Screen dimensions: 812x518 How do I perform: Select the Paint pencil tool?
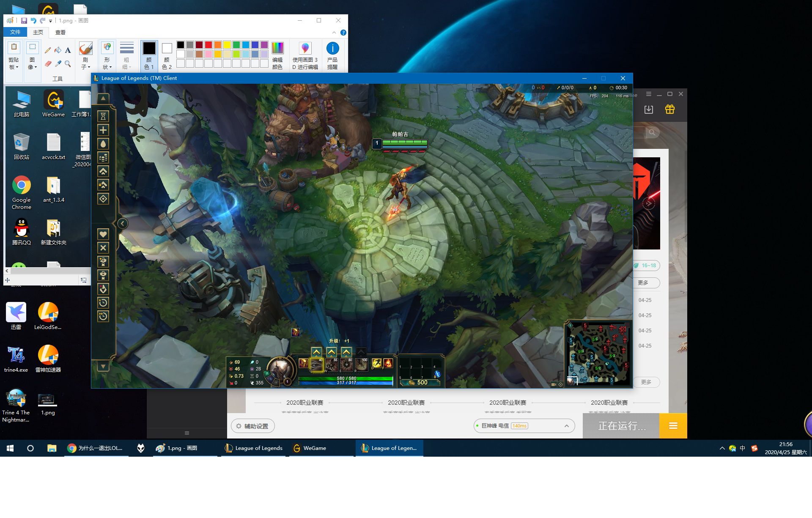[48, 50]
